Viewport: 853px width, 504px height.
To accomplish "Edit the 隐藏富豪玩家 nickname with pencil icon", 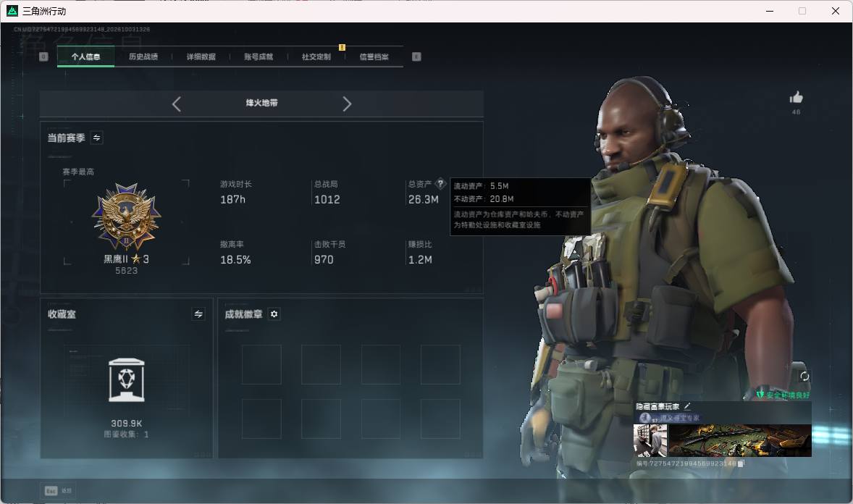I will click(x=687, y=406).
